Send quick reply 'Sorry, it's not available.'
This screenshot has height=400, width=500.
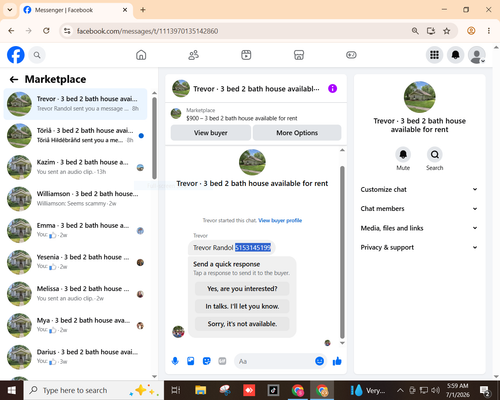242,324
